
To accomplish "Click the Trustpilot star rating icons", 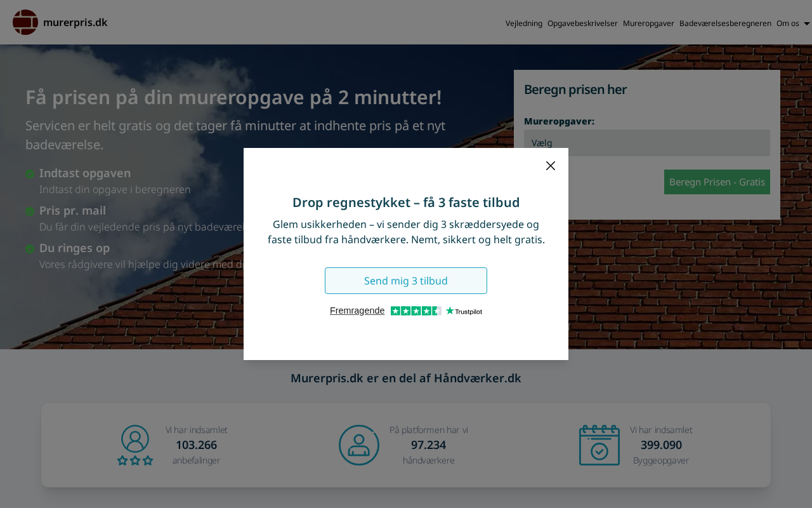I will click(416, 311).
